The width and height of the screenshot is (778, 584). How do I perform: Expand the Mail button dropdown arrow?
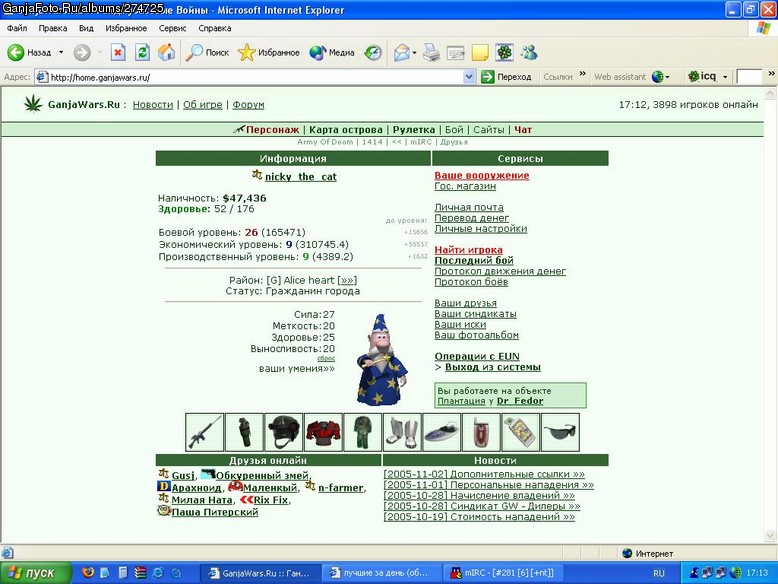tap(415, 53)
